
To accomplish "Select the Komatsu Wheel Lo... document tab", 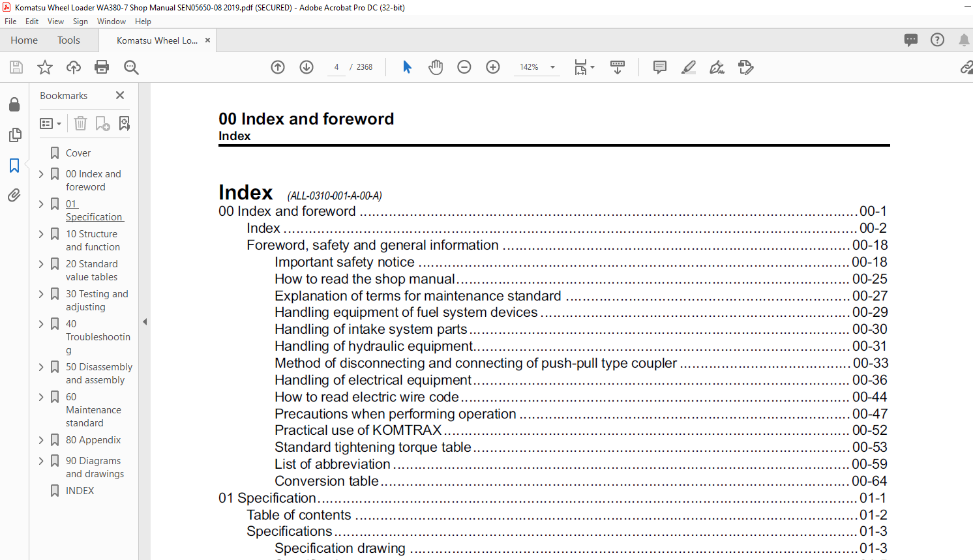I will (x=157, y=40).
